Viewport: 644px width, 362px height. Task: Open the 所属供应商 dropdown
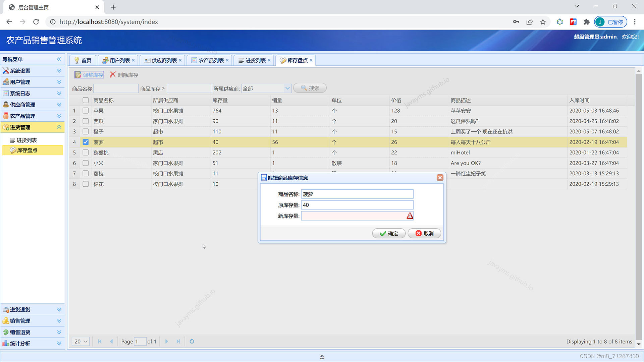point(287,88)
